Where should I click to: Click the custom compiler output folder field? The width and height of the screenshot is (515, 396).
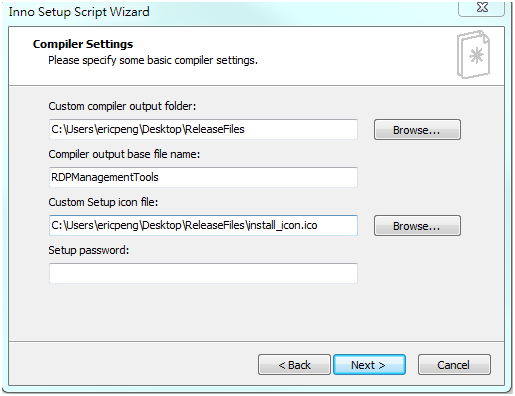point(203,129)
